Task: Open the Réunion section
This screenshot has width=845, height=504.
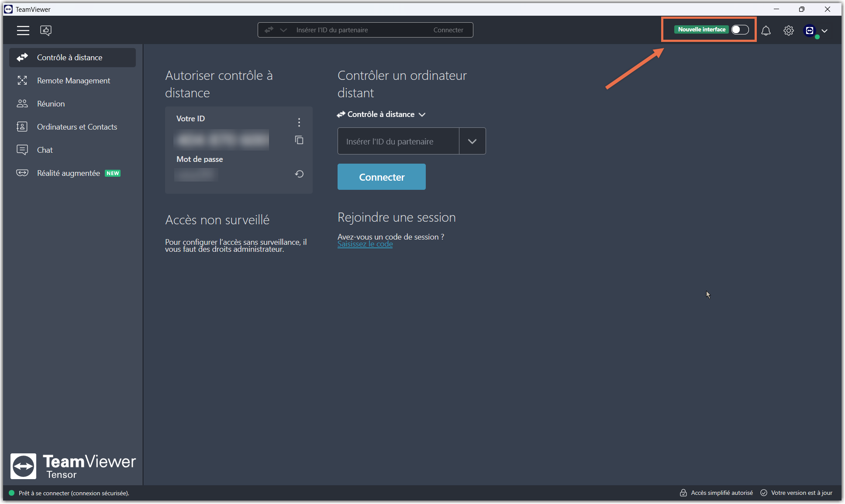Action: tap(72, 104)
